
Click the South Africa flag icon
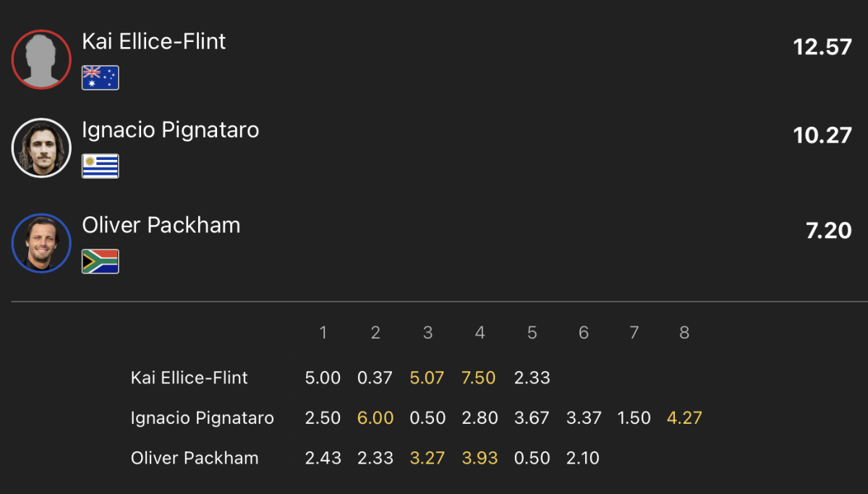coord(101,261)
